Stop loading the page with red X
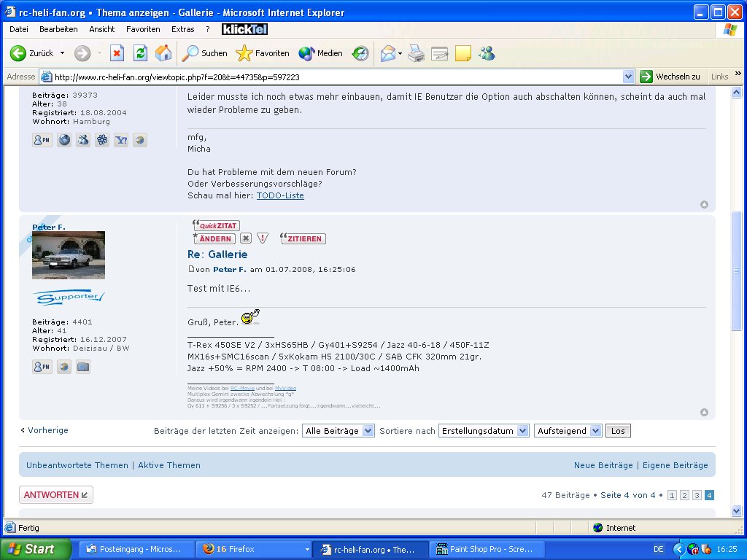 coord(117,53)
